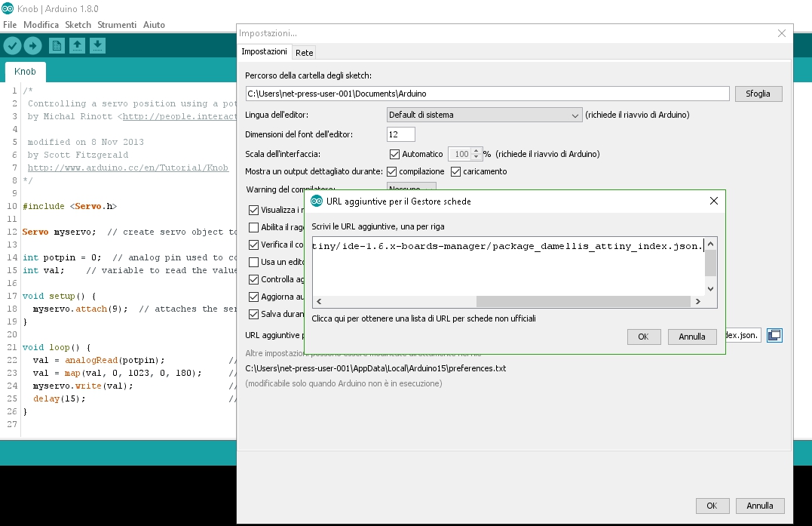812x526 pixels.
Task: Open the preferences.txt file path link
Action: coord(375,368)
